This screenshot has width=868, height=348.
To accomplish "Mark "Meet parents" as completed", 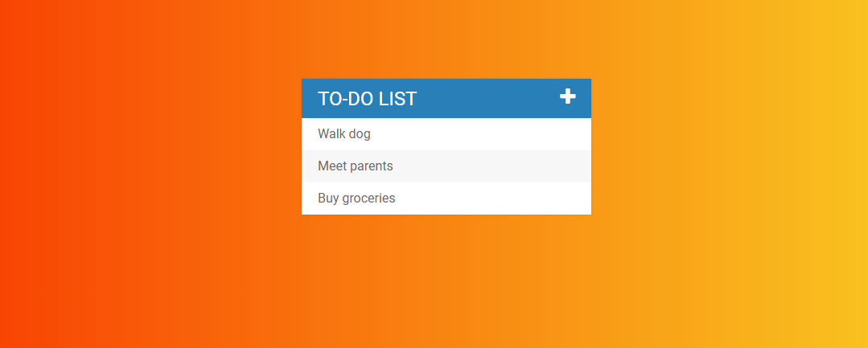I will tap(356, 166).
